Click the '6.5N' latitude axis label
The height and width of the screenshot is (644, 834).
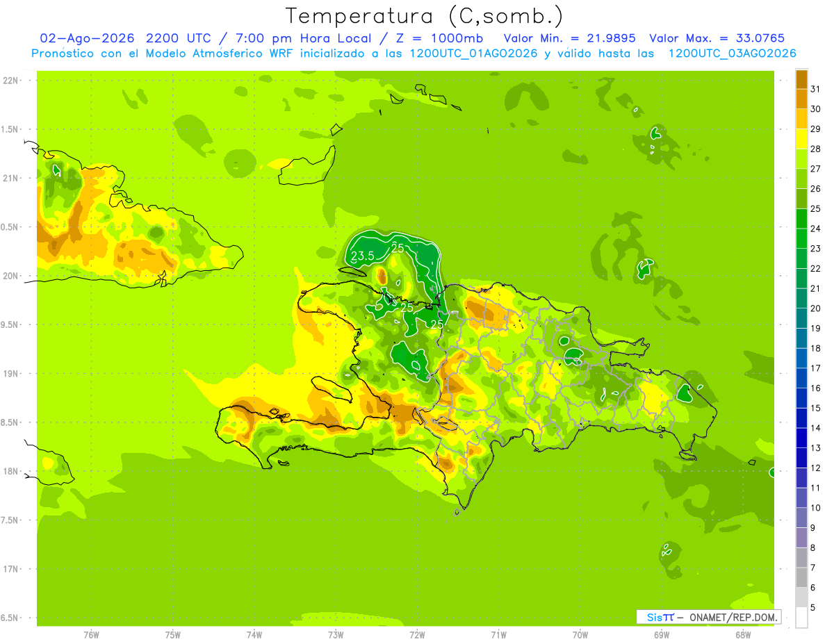click(10, 618)
